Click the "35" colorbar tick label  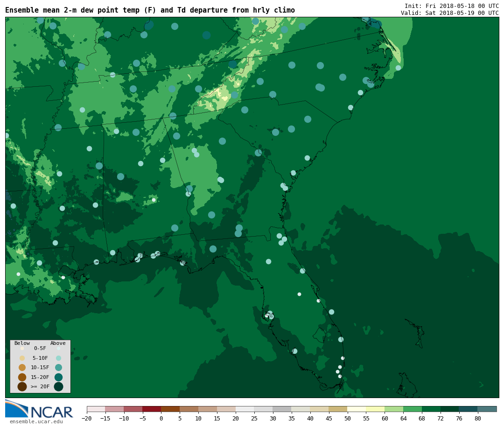pos(292,418)
